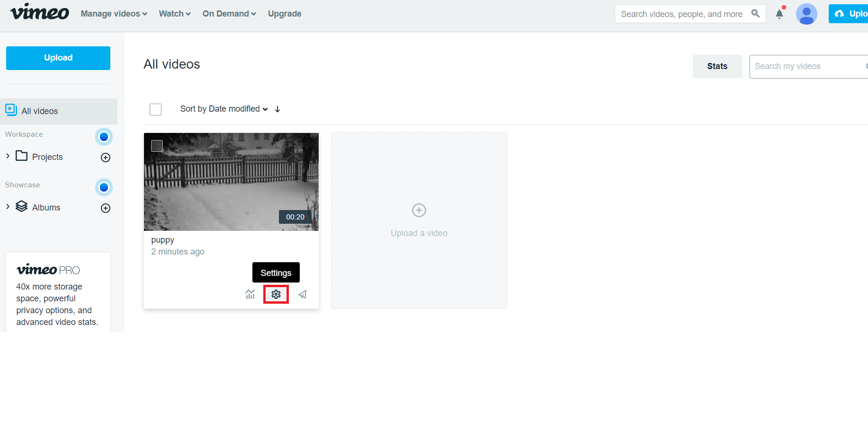The image size is (868, 430).
Task: Click the Vimeo PRO promo card
Action: click(58, 292)
